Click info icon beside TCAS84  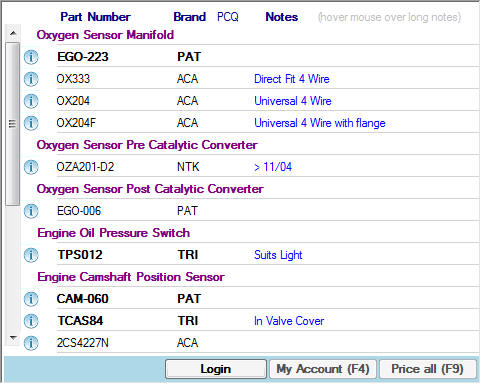31,321
